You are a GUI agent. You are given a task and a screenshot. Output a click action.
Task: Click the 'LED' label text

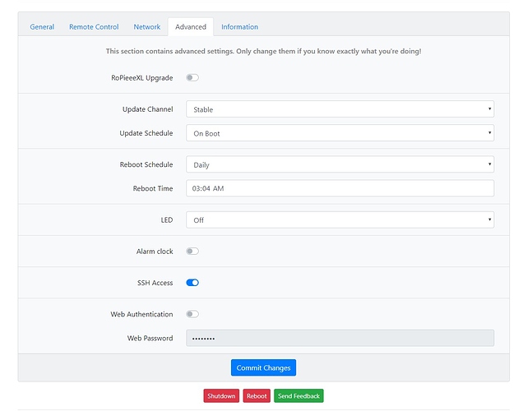tap(167, 219)
